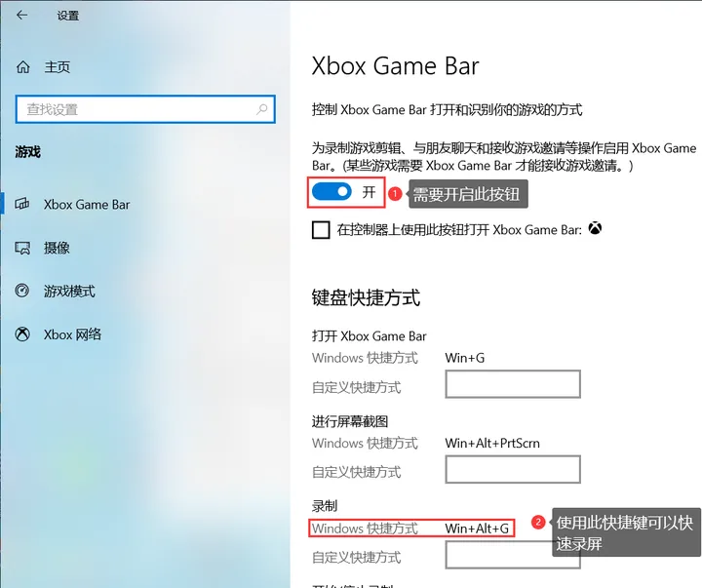Go back using the arrow icon
The height and width of the screenshot is (588, 702).
pyautogui.click(x=21, y=16)
